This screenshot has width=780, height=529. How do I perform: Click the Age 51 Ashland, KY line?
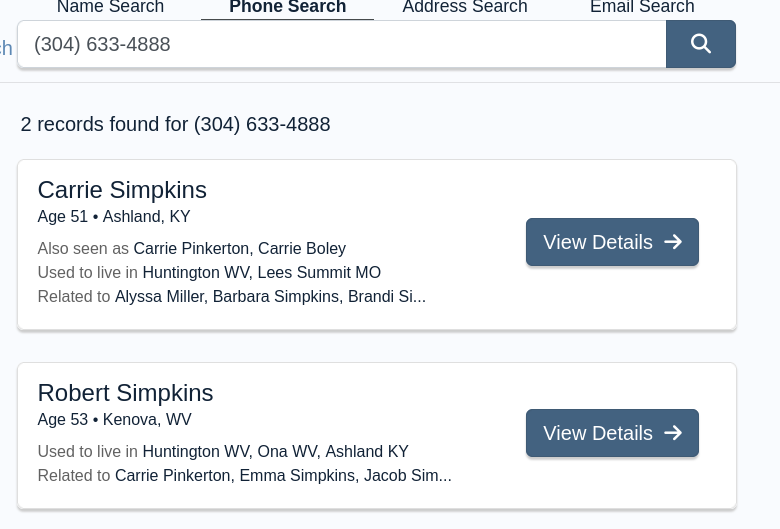113,217
